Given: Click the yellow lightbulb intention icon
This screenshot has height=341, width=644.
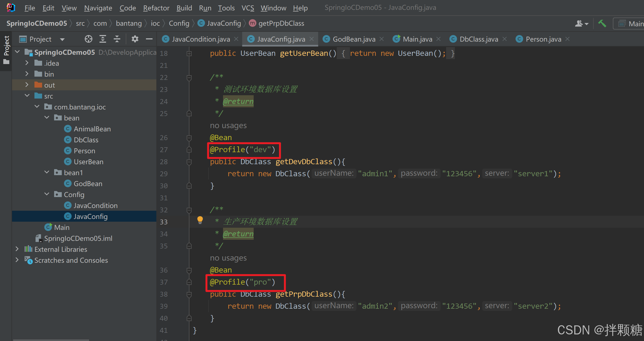Looking at the screenshot, I should [x=200, y=220].
